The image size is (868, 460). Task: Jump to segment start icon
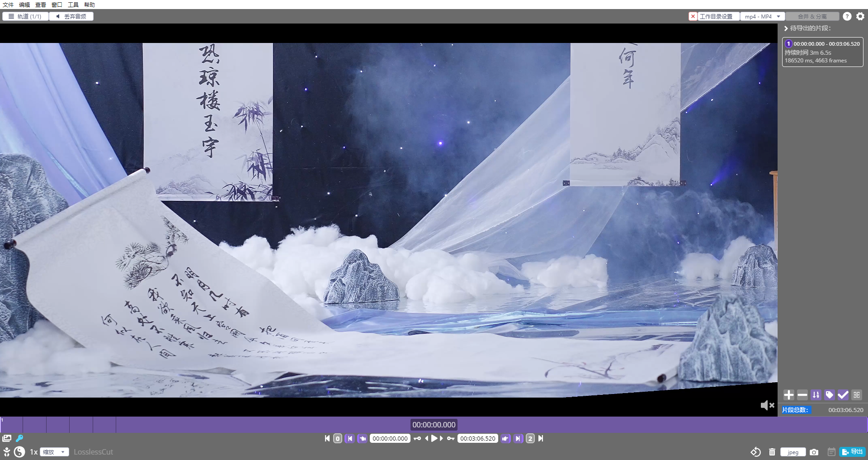[x=349, y=438]
